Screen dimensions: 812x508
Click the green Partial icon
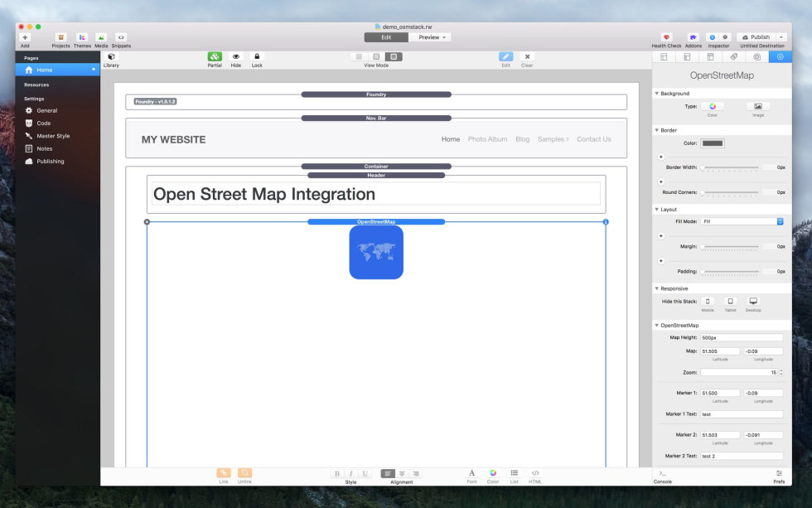pos(215,56)
